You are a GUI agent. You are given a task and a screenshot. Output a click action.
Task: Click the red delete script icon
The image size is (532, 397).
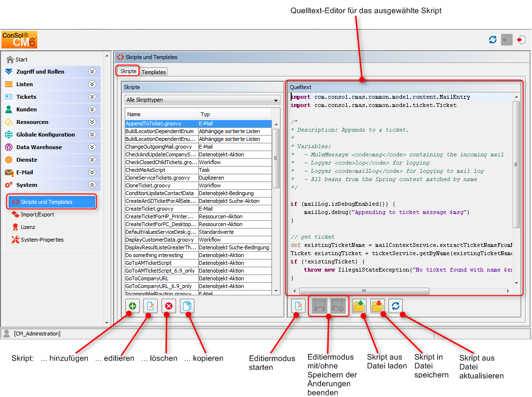tap(169, 306)
